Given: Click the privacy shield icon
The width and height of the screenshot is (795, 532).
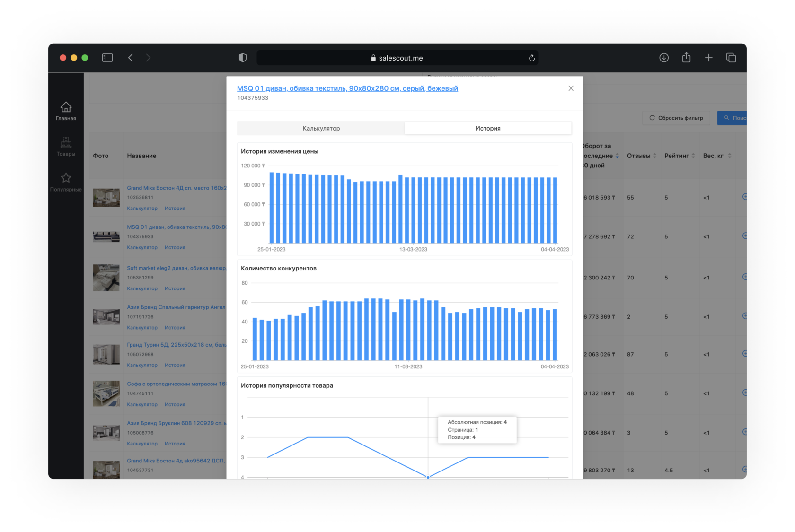Looking at the screenshot, I should pyautogui.click(x=243, y=58).
